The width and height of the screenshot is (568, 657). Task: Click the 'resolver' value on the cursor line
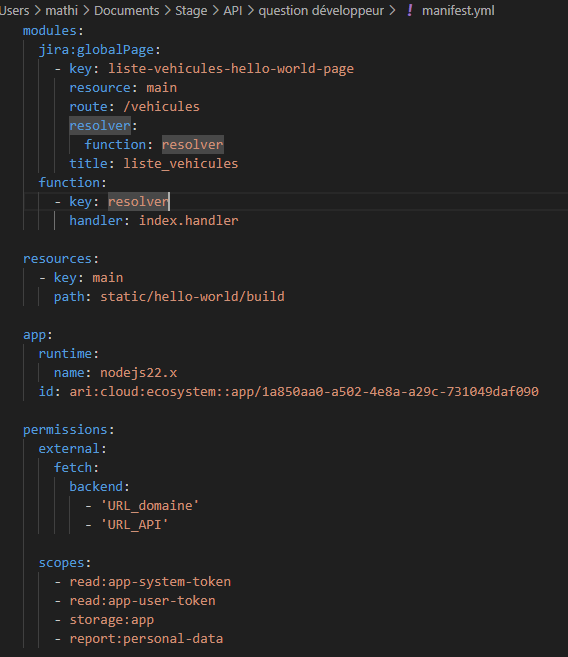[x=138, y=202]
